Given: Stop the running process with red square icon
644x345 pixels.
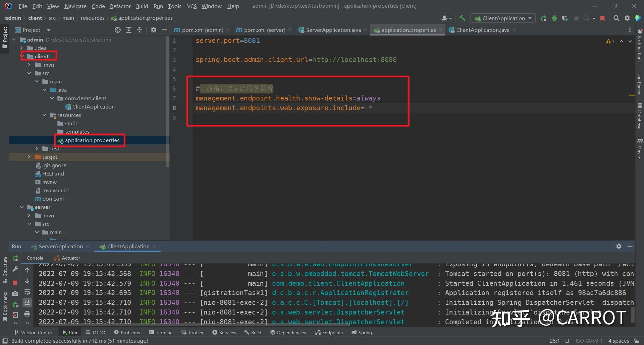Looking at the screenshot, I should 15,282.
